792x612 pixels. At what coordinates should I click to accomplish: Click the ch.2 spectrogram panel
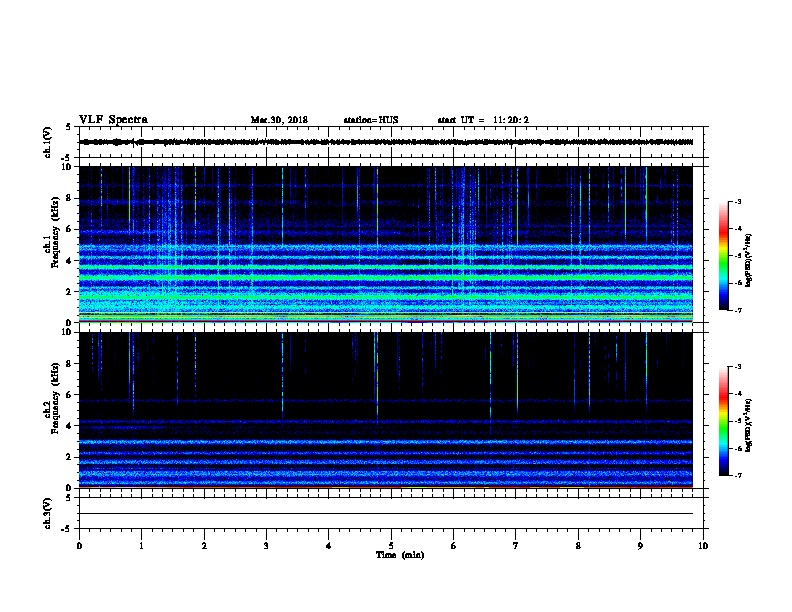tap(386, 410)
